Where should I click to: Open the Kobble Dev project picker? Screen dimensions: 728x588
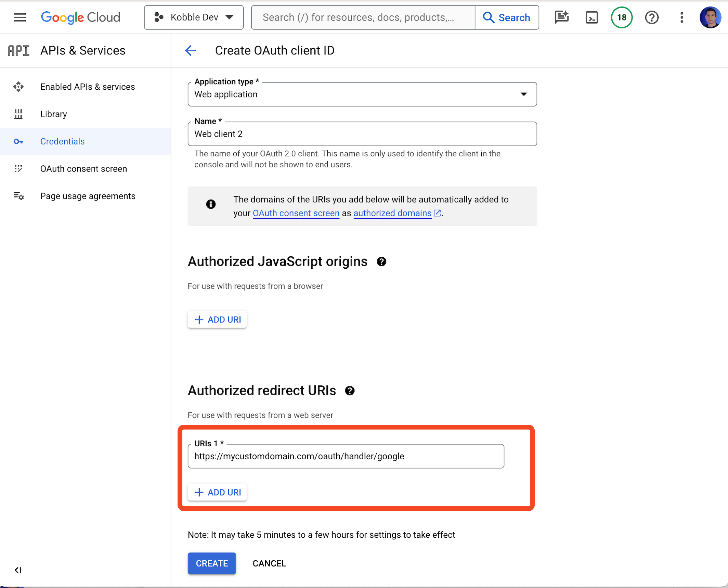[194, 17]
